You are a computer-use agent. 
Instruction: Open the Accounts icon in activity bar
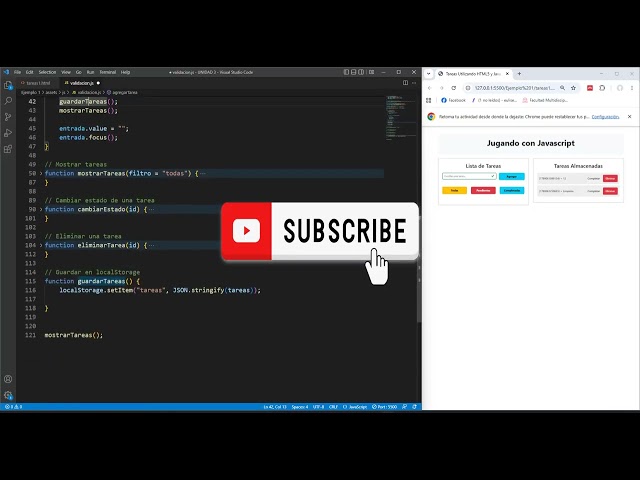pos(8,379)
